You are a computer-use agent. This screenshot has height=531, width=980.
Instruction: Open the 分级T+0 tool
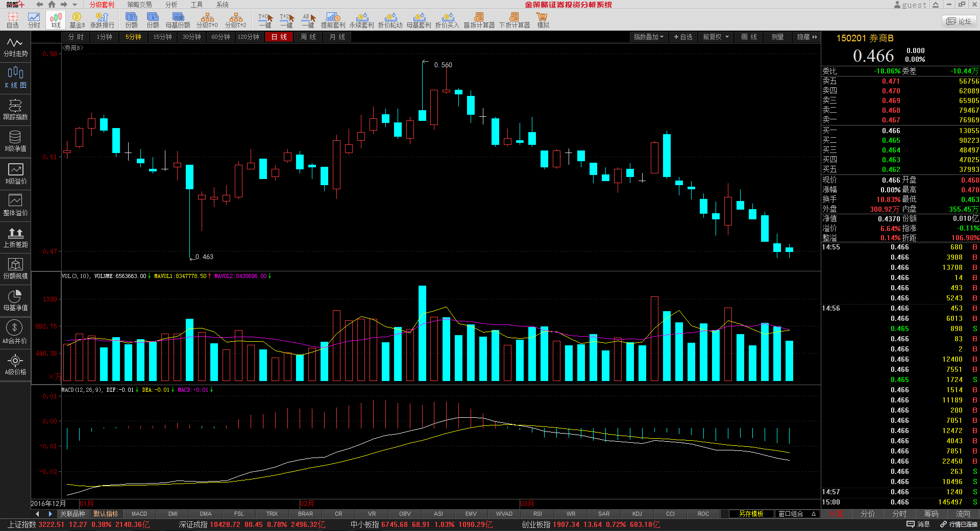tap(207, 20)
